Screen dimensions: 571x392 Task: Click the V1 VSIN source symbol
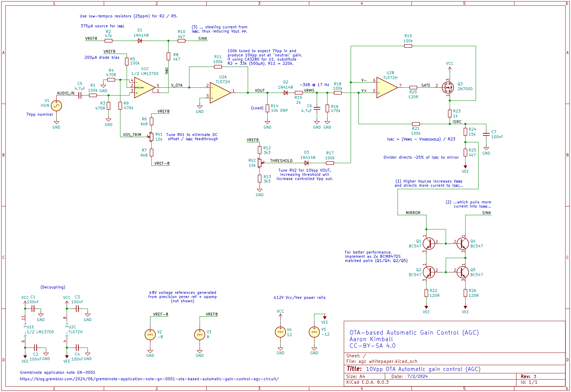[57, 106]
